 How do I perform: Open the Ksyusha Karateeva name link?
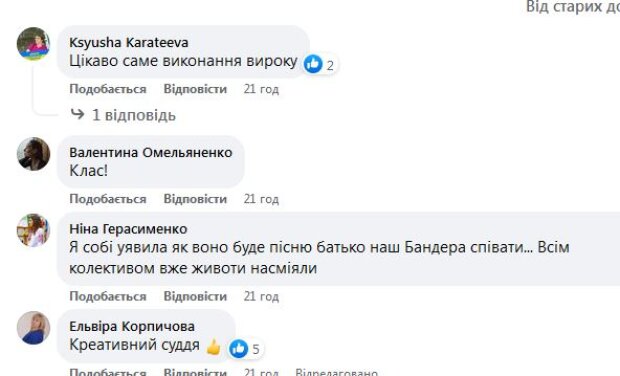tap(129, 42)
